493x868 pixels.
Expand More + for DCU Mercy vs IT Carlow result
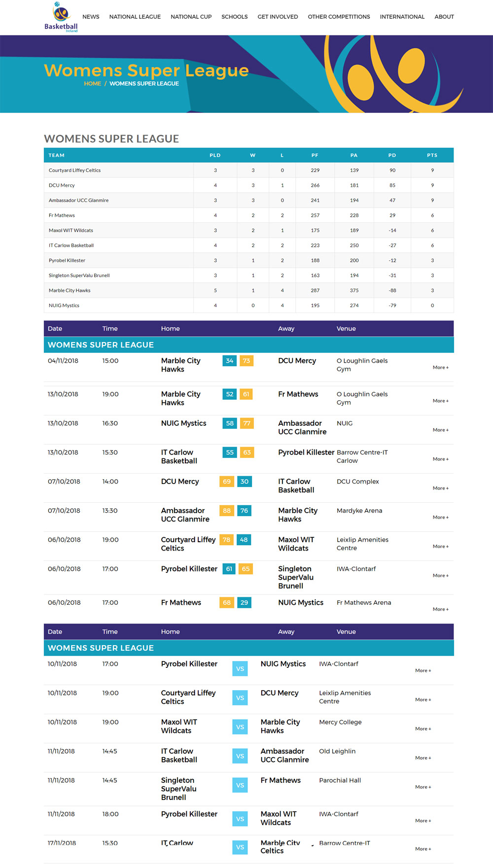(441, 488)
